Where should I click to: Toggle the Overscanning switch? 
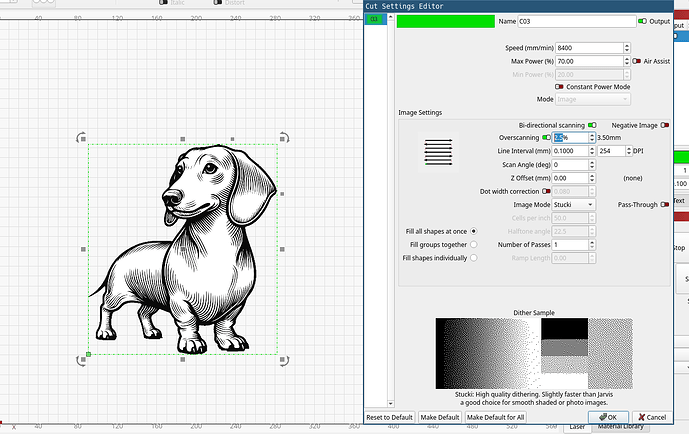click(x=546, y=137)
